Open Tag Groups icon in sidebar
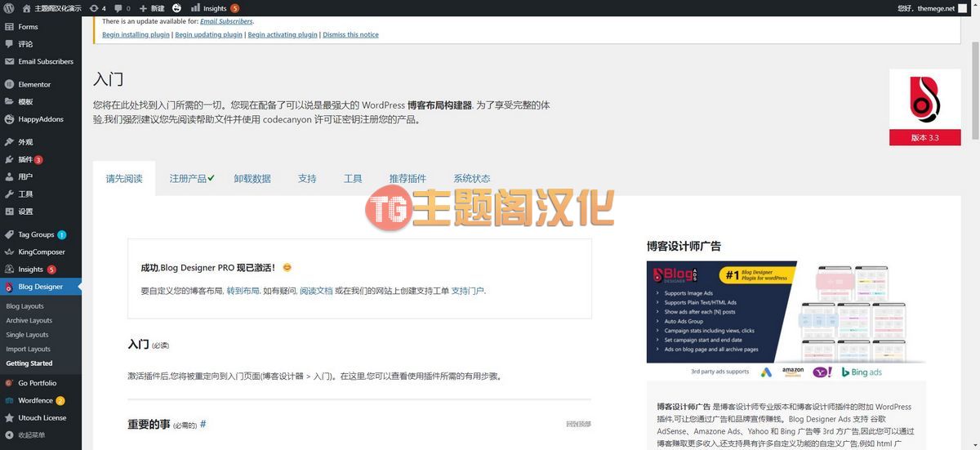Image resolution: width=980 pixels, height=450 pixels. tap(9, 234)
